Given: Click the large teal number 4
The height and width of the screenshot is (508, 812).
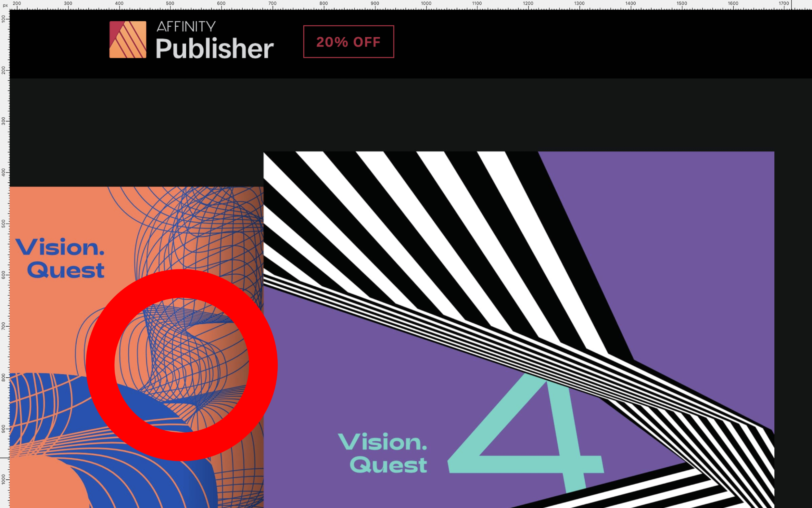Looking at the screenshot, I should tap(526, 434).
